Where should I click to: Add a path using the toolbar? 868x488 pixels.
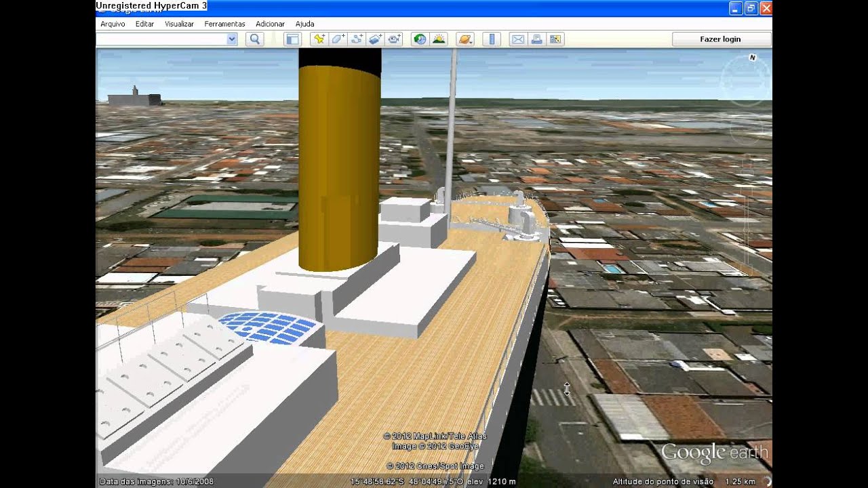357,39
